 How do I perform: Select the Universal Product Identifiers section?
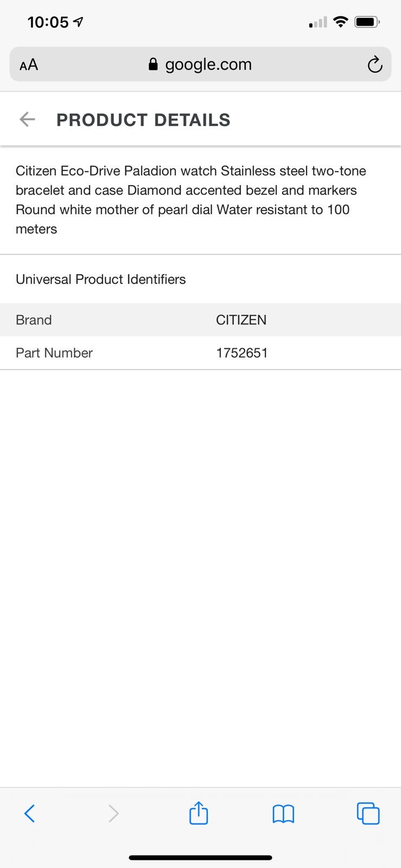point(100,279)
